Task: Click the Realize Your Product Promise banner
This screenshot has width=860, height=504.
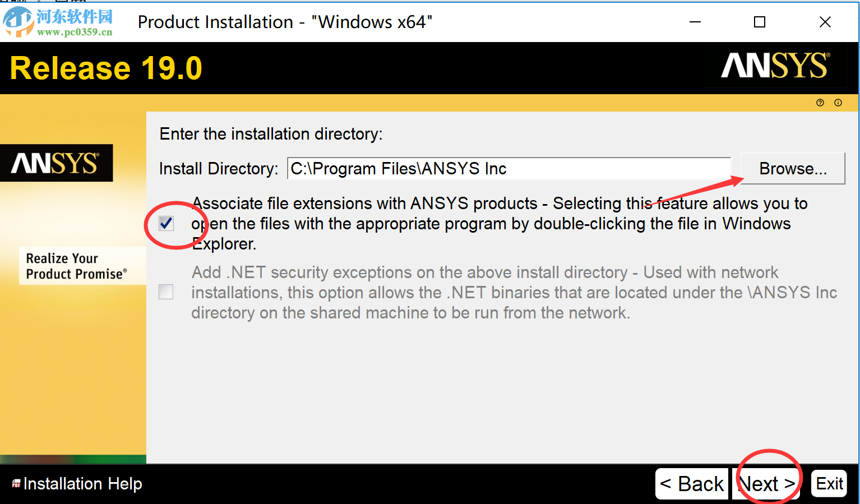Action: point(77,266)
